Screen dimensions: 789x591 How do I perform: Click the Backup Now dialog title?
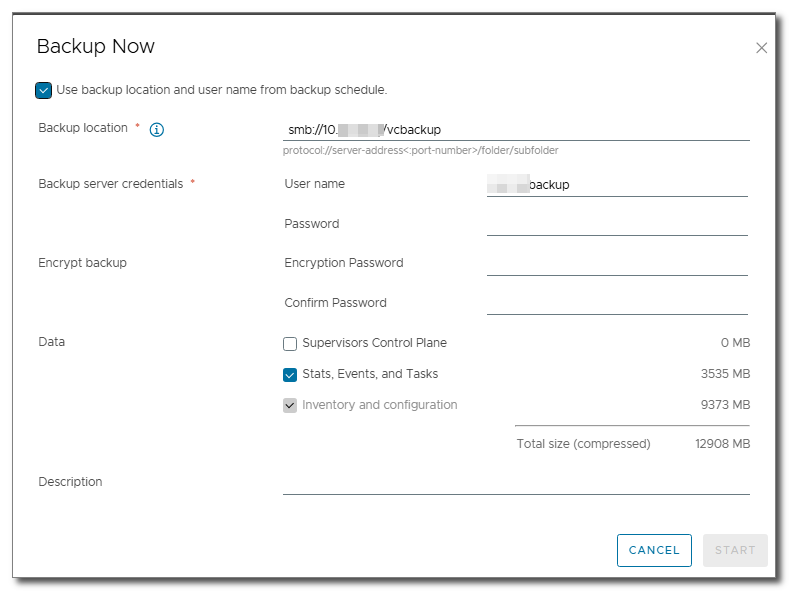(x=95, y=47)
